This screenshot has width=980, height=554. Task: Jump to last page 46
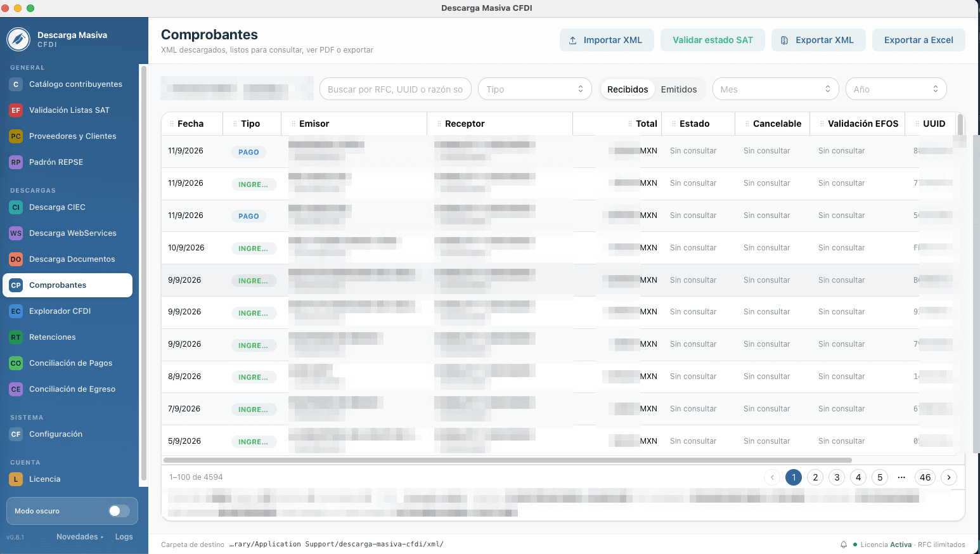pyautogui.click(x=925, y=477)
